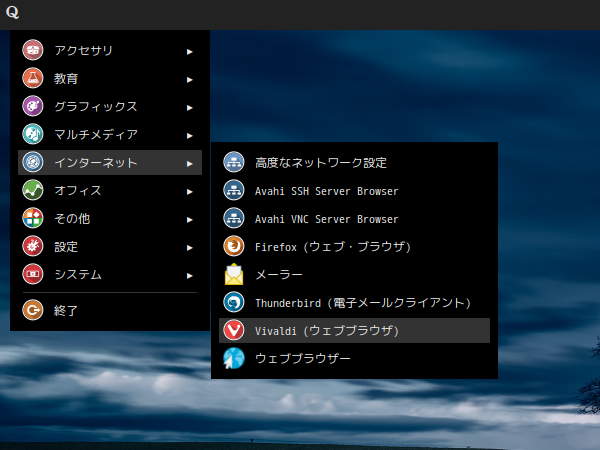600x450 pixels.
Task: Open the アクセサリ menu category
Action: (x=110, y=51)
